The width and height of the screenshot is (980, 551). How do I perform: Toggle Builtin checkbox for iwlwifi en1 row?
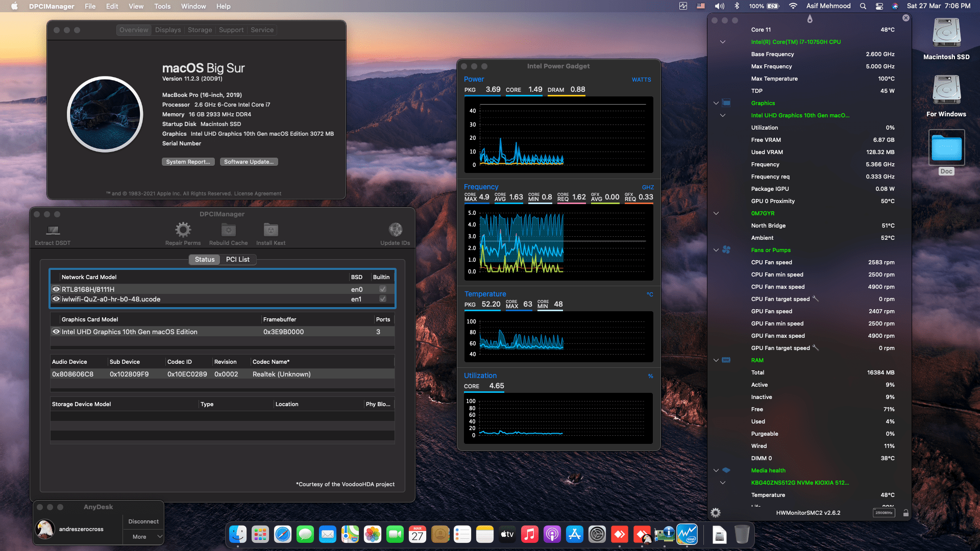coord(382,299)
